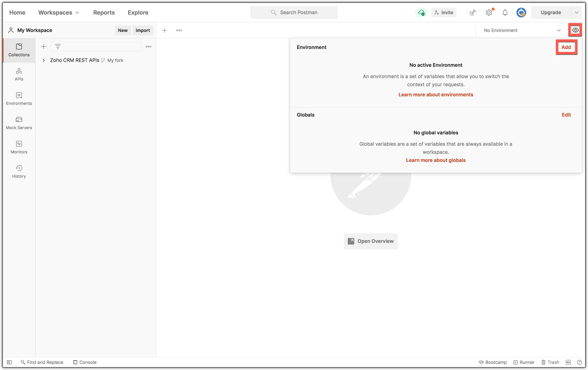Open the Collections sidebar panel
Image resolution: width=588 pixels, height=370 pixels.
(x=19, y=50)
